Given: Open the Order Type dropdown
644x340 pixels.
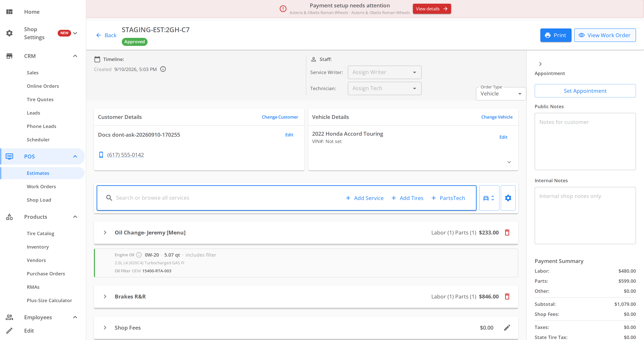Looking at the screenshot, I should (501, 94).
